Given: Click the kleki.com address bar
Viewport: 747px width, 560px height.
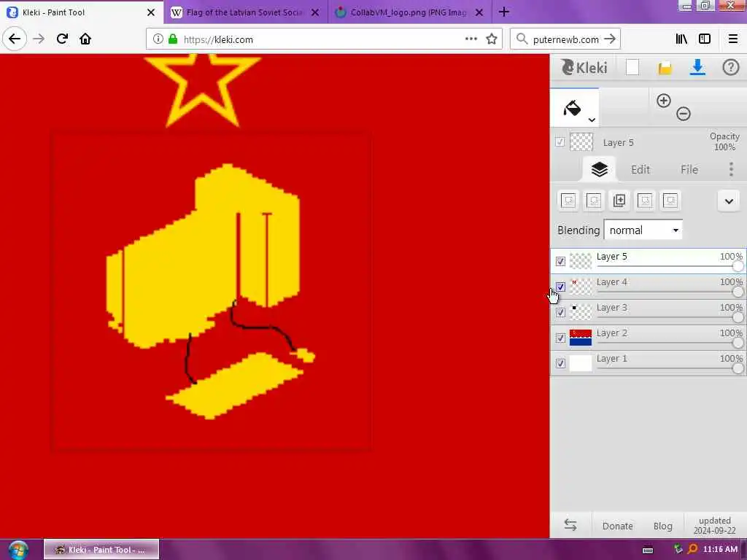Looking at the screenshot, I should 324,39.
